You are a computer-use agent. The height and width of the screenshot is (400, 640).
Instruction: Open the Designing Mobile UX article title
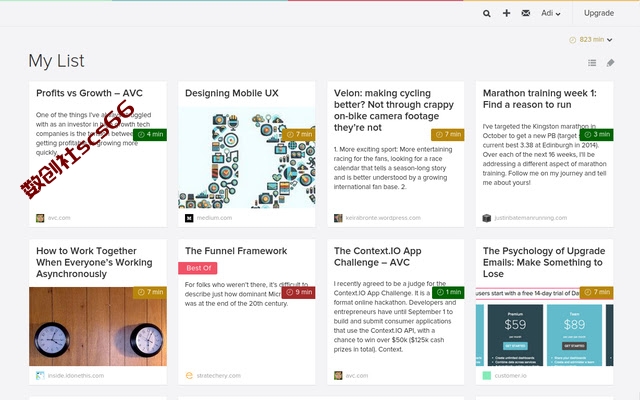(231, 93)
